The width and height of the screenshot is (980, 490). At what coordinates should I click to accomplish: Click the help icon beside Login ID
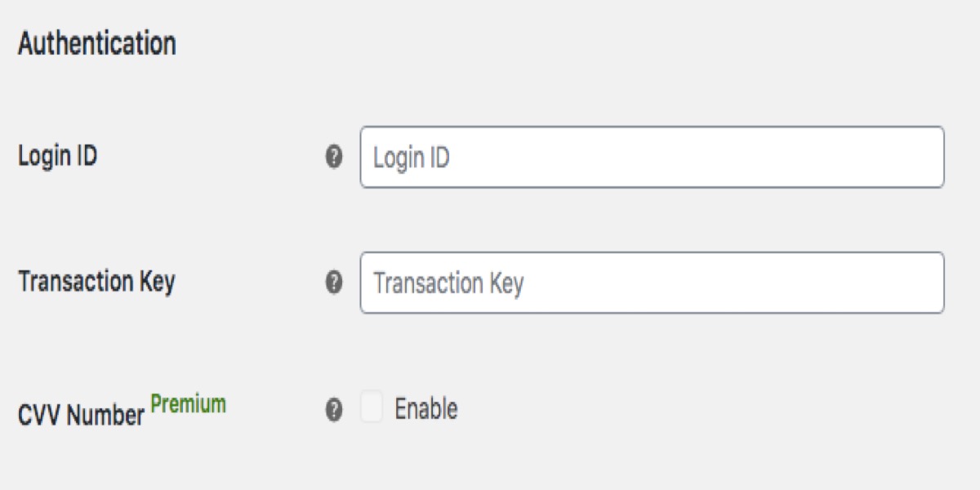point(333,158)
